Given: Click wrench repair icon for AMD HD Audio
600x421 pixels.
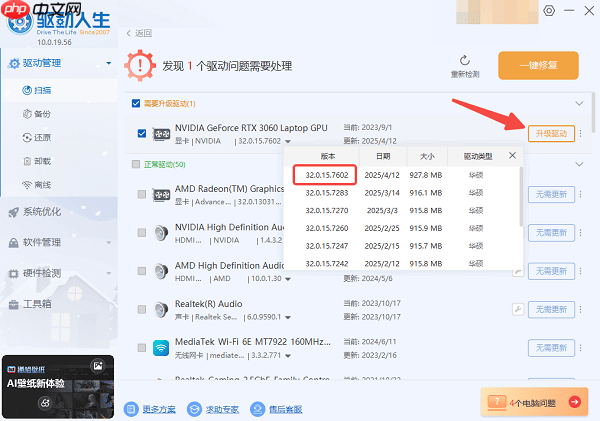Looking at the screenshot, I should click(x=518, y=272).
